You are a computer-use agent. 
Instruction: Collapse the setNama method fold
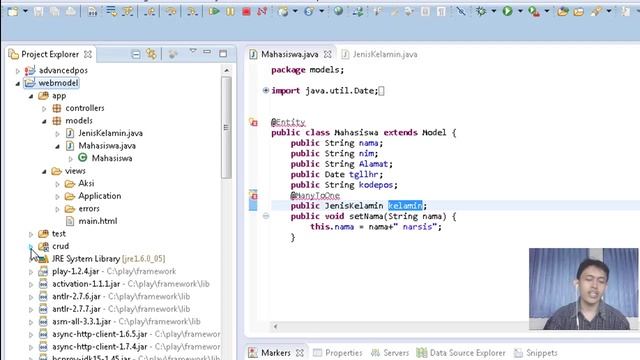266,216
